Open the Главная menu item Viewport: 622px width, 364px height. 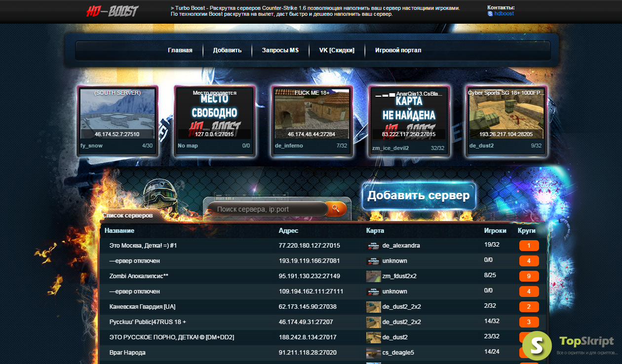(180, 50)
